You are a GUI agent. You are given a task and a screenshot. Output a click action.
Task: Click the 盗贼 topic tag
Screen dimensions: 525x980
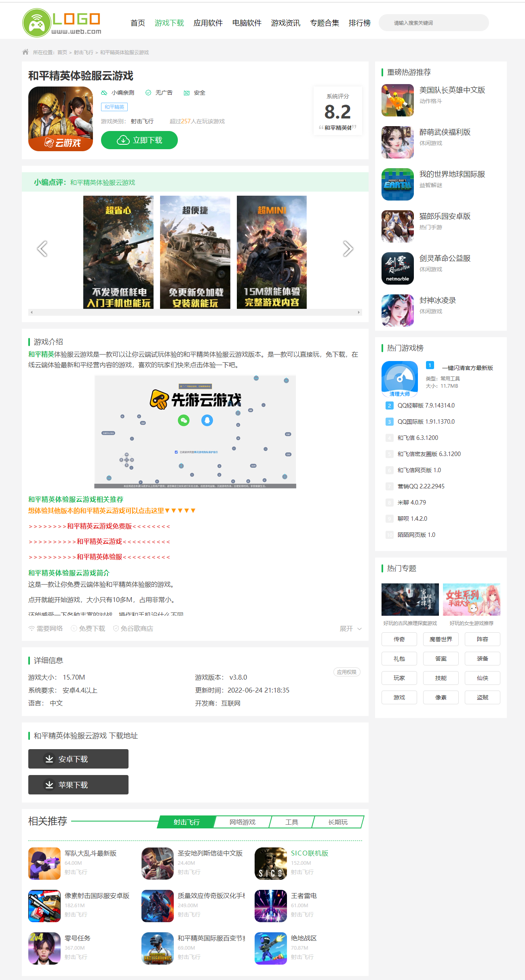pos(483,697)
